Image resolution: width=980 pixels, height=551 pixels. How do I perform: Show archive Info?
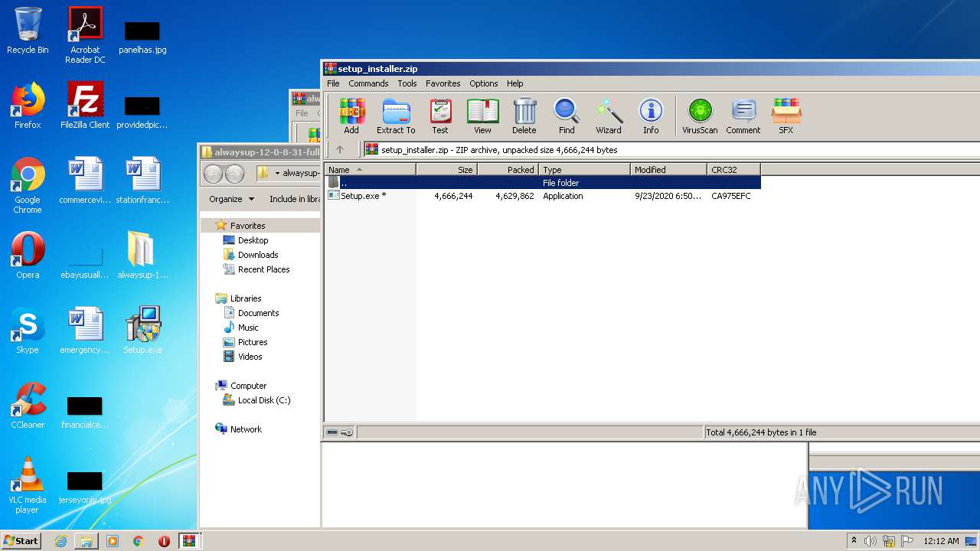pyautogui.click(x=651, y=116)
